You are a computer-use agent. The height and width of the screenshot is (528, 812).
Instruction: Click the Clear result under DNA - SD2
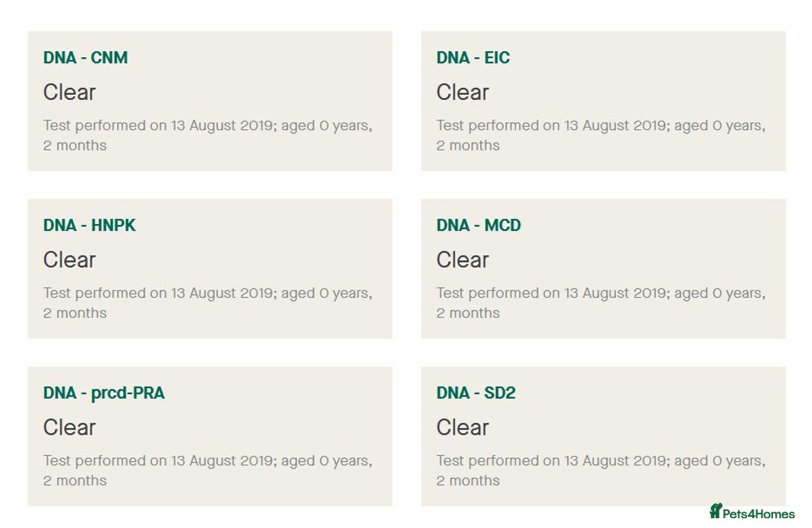[x=462, y=427]
